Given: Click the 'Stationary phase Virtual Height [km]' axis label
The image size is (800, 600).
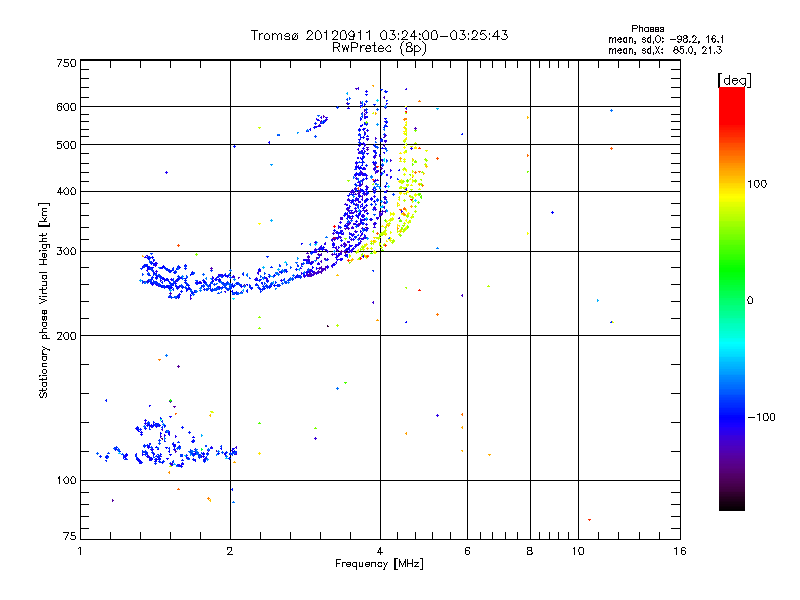Looking at the screenshot, I should [44, 301].
